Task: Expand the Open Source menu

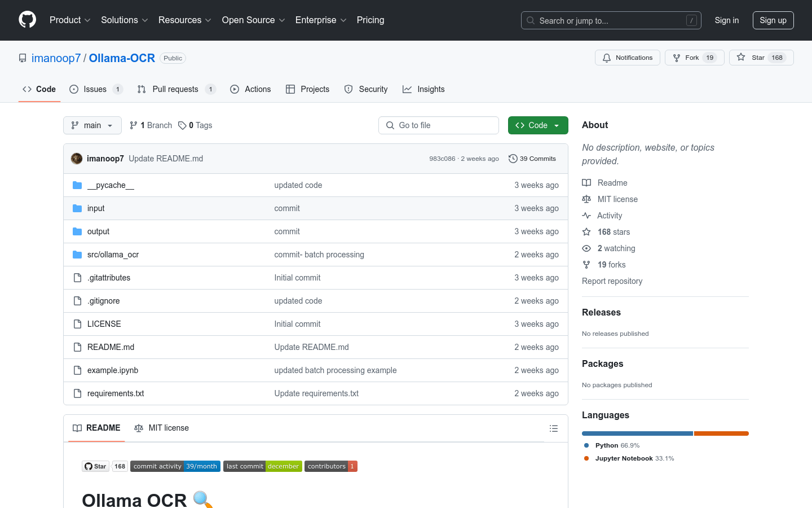Action: pos(254,20)
